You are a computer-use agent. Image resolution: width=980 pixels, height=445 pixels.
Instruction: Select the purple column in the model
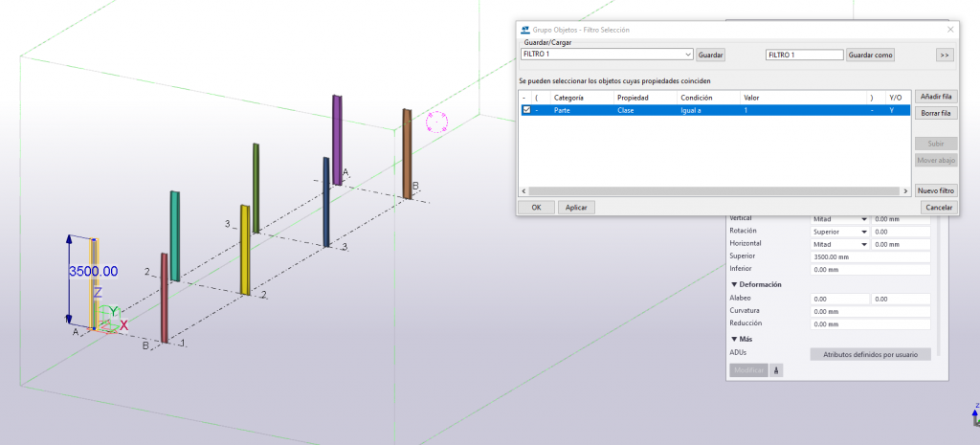point(337,140)
